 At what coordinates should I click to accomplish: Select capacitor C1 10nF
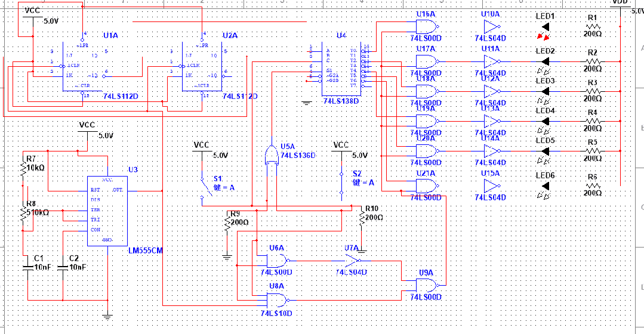pyautogui.click(x=27, y=268)
